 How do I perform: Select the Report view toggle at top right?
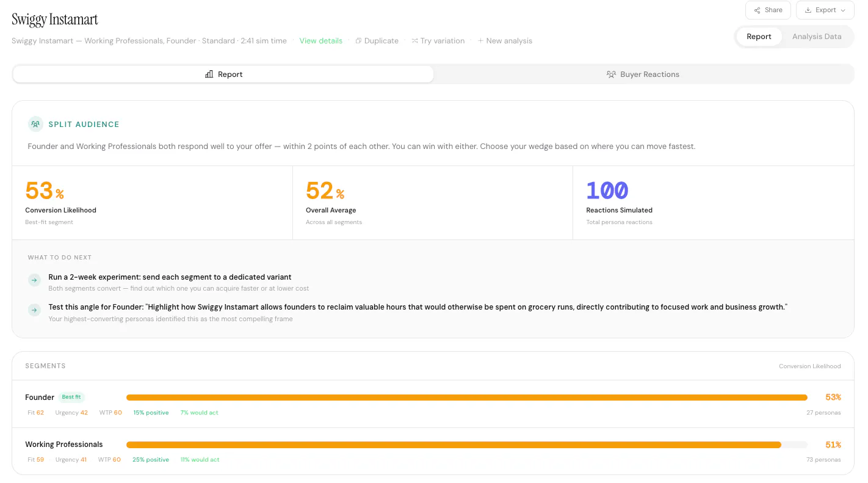click(x=759, y=37)
